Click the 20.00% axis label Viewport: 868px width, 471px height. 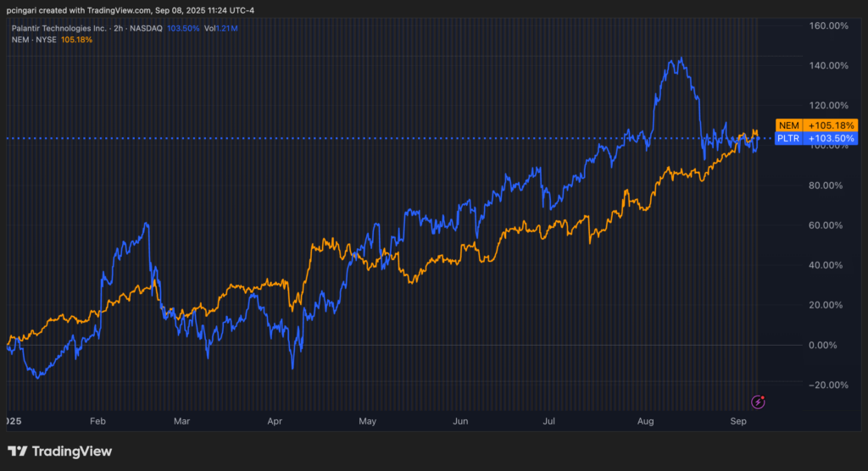826,305
